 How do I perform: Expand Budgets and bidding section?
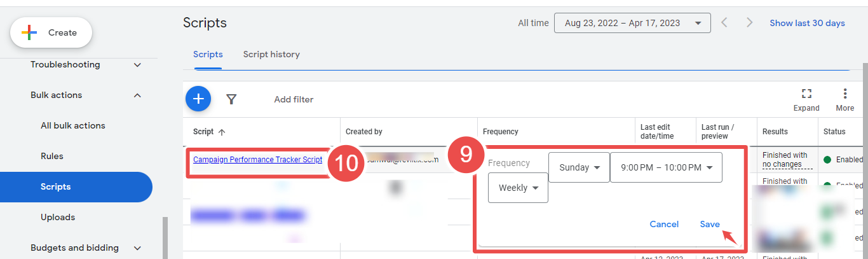(x=86, y=248)
